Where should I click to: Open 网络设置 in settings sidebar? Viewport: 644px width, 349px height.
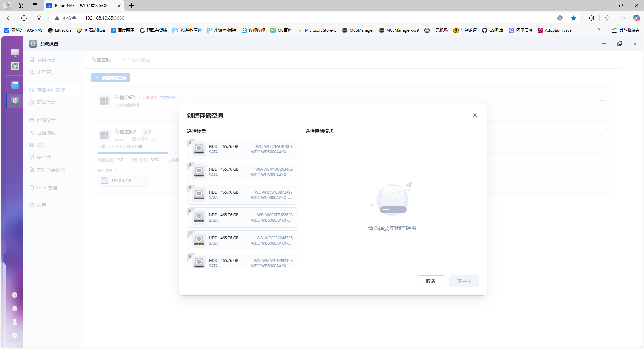coord(54,120)
